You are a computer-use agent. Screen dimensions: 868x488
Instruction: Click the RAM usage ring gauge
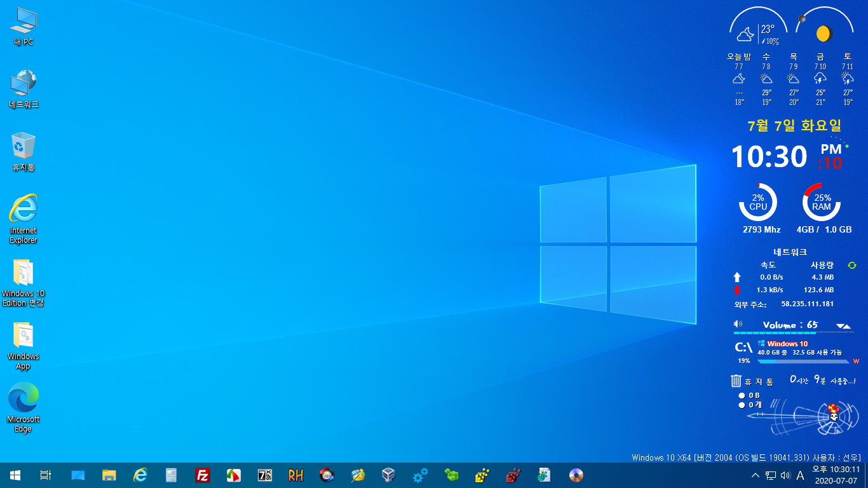coord(821,202)
